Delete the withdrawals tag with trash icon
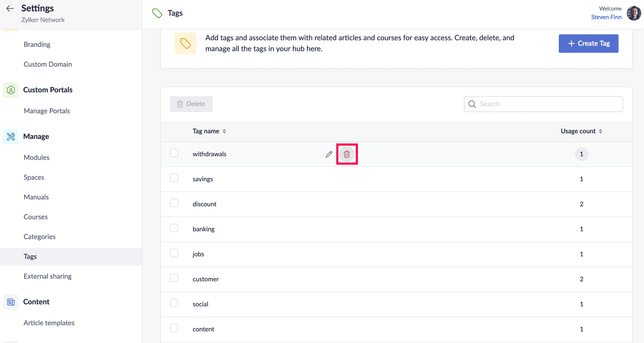This screenshot has width=644, height=343. [x=347, y=154]
